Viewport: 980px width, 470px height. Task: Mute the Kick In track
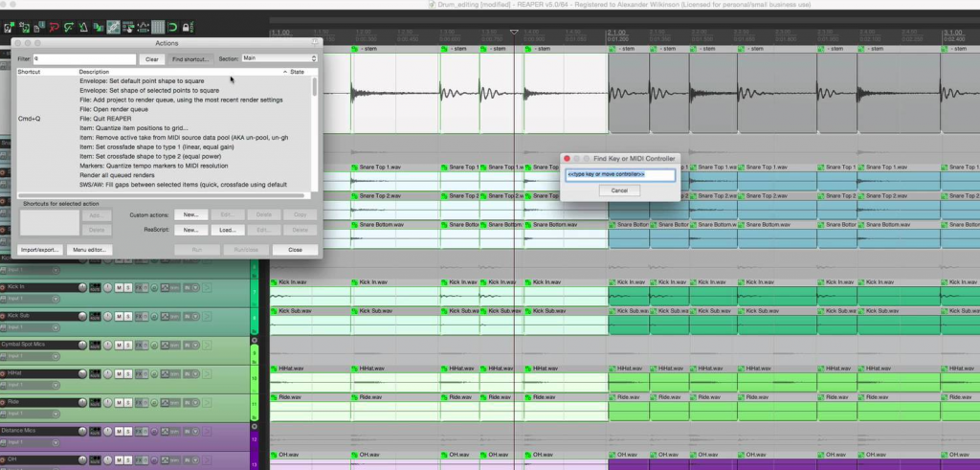click(119, 287)
